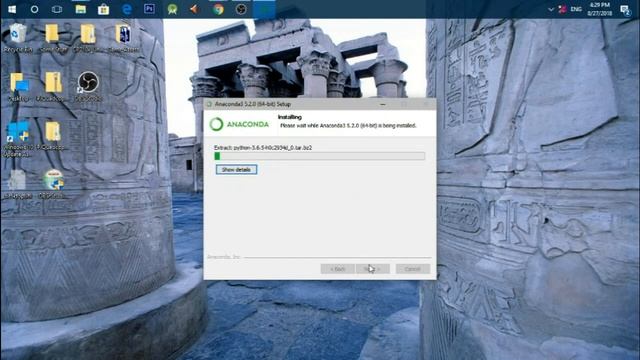Select the round installer icon on desktop
This screenshot has height=360, width=640.
[53, 184]
